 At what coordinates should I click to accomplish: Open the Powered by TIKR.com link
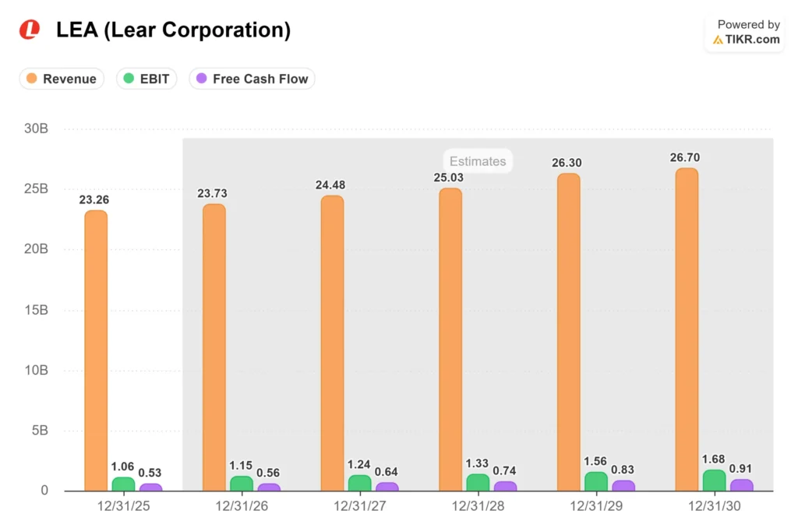(745, 32)
